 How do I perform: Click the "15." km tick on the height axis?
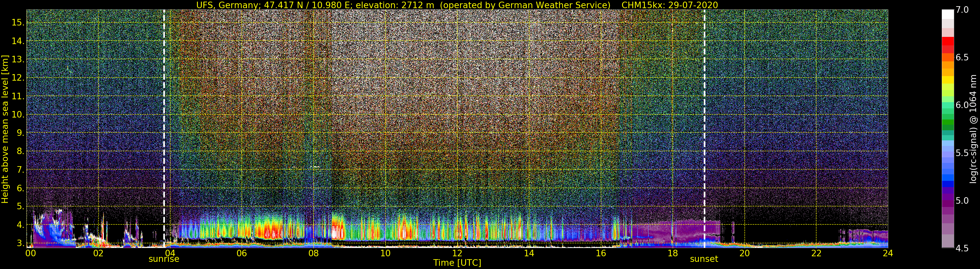(x=18, y=23)
